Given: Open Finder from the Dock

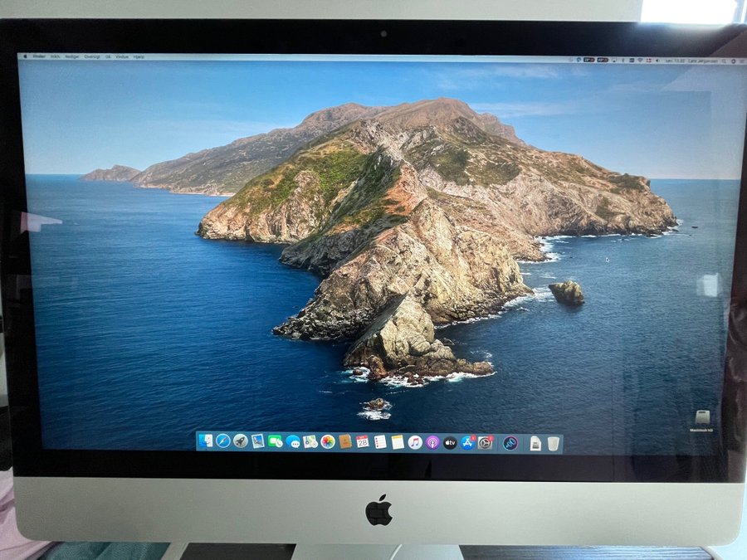Looking at the screenshot, I should click(205, 441).
